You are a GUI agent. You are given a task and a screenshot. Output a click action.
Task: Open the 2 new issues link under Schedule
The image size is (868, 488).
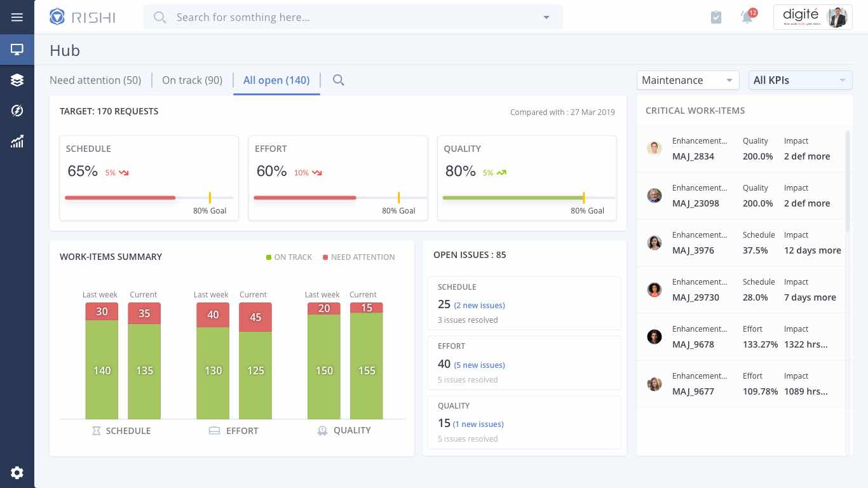point(479,306)
